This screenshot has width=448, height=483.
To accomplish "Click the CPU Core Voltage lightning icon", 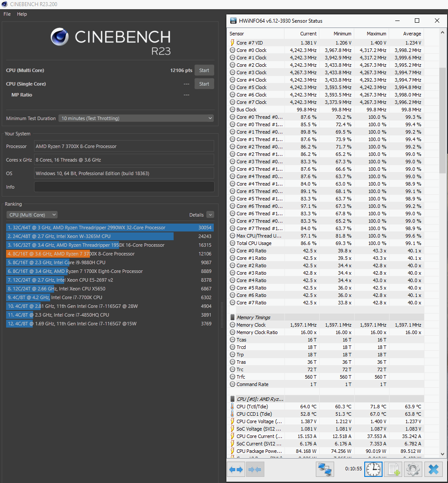I will coord(233,421).
